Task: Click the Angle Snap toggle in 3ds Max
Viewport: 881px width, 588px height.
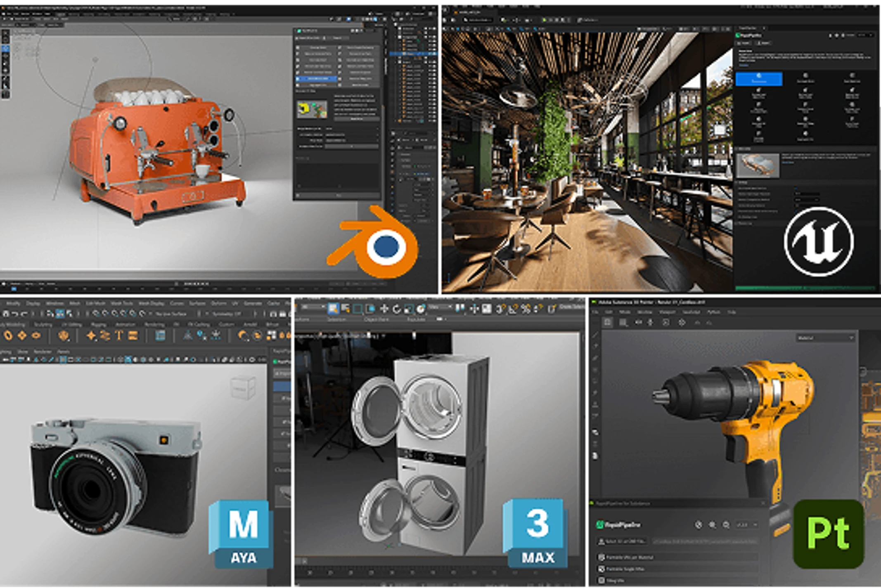Action: (x=513, y=309)
